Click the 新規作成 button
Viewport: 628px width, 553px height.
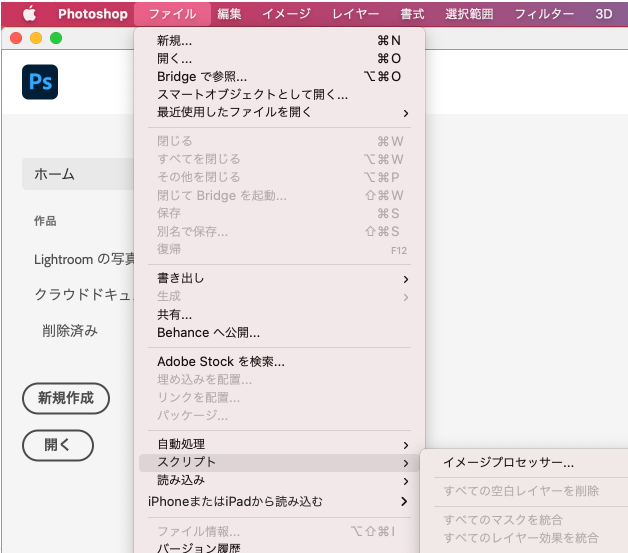coord(66,398)
